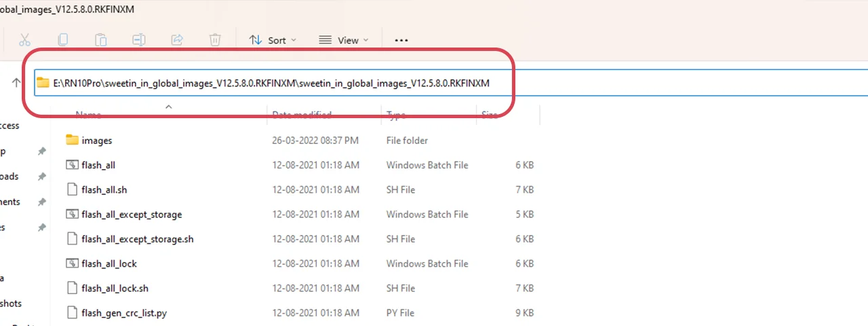The height and width of the screenshot is (326, 868).
Task: Select the flash_gen_crc_list.py file icon
Action: pyautogui.click(x=73, y=313)
